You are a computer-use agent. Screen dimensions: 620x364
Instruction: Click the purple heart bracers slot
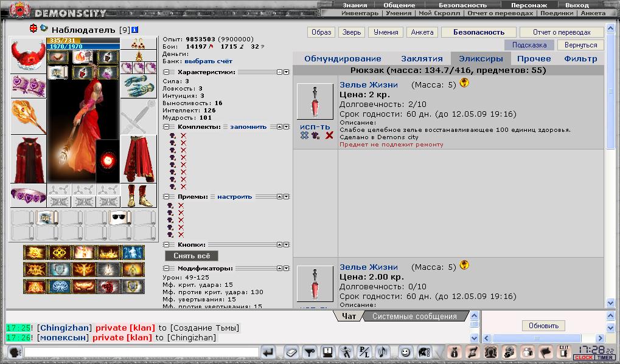pos(28,86)
